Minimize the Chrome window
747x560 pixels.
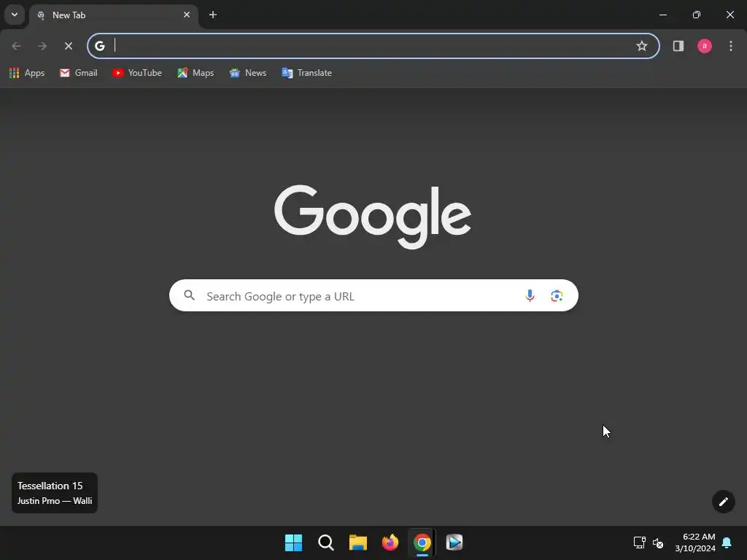click(662, 15)
